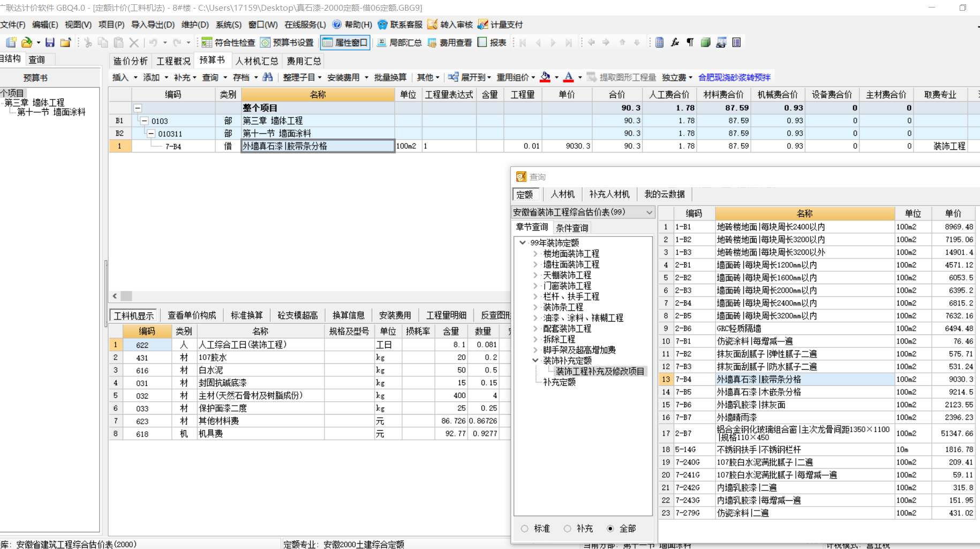Image resolution: width=980 pixels, height=549 pixels.
Task: Click the calculator icon in the toolbar
Action: (660, 42)
